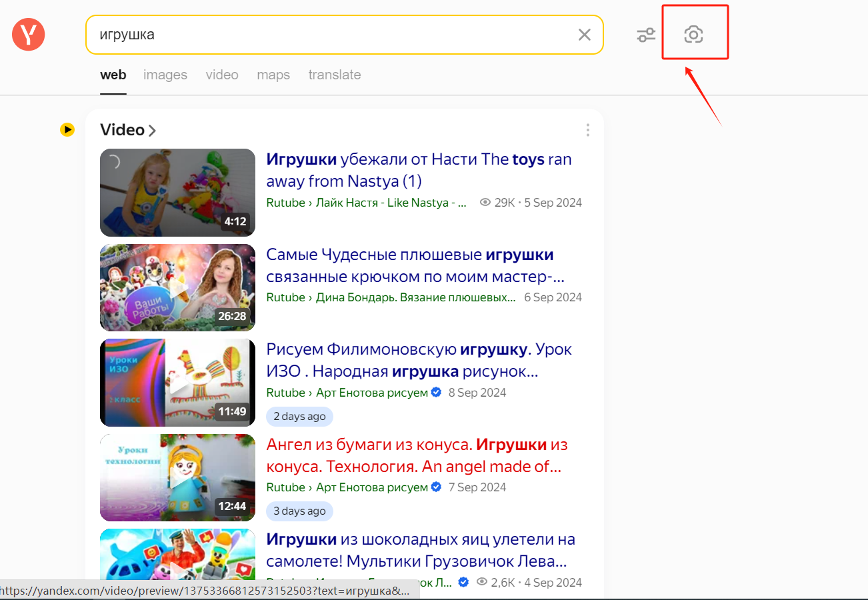Start image search with the camera icon
This screenshot has height=600, width=868.
[x=694, y=35]
